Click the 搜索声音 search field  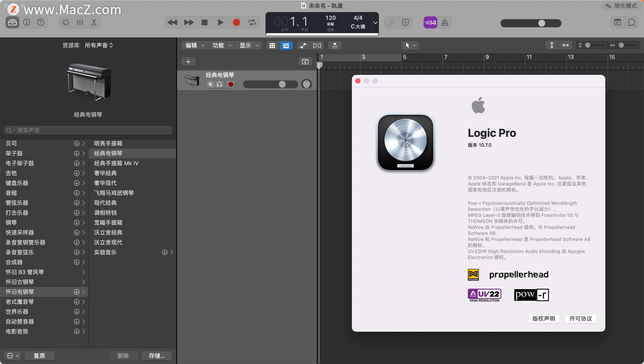coord(88,130)
